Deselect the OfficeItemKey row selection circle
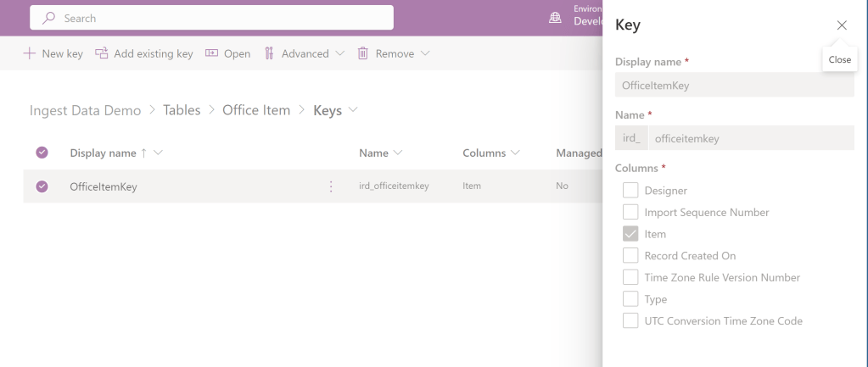Image resolution: width=868 pixels, height=367 pixels. (x=42, y=186)
